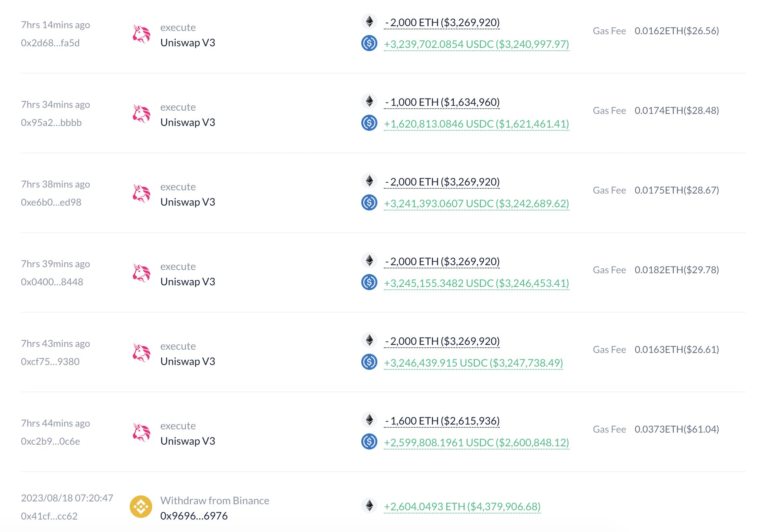Click the +3,239,702.0854 USDC amount link
This screenshot has height=532, width=762.
475,45
